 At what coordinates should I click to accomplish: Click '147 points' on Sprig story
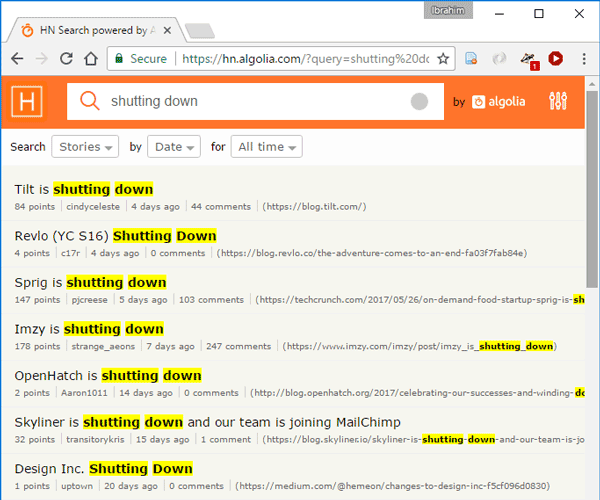click(38, 300)
